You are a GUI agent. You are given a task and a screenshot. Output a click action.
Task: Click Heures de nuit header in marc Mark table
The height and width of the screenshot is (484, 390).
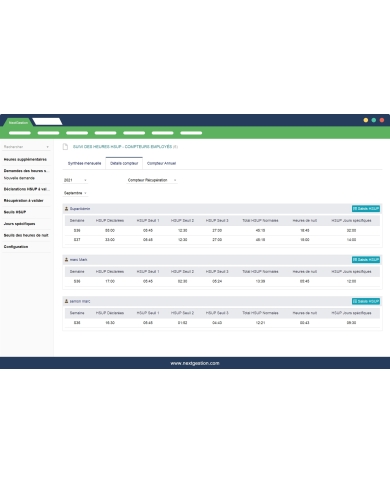click(x=305, y=271)
